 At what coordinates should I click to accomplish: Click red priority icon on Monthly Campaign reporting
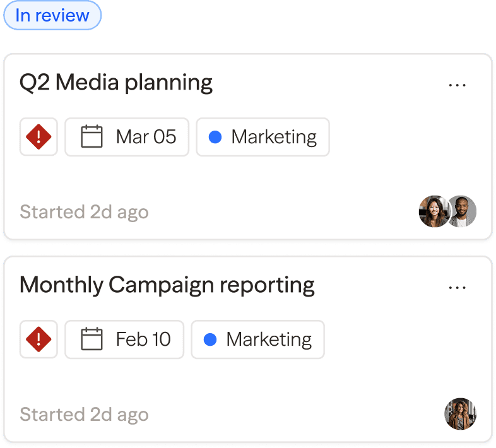(38, 339)
